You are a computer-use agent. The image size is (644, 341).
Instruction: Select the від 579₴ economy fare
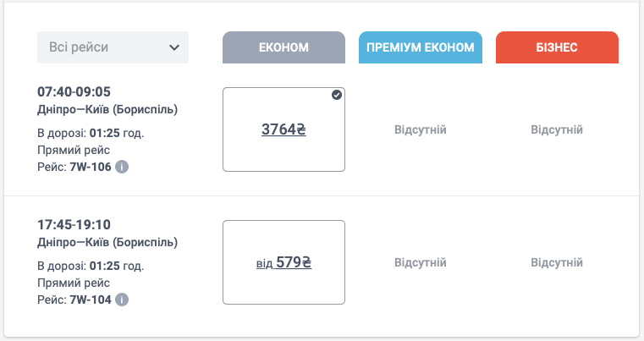283,262
